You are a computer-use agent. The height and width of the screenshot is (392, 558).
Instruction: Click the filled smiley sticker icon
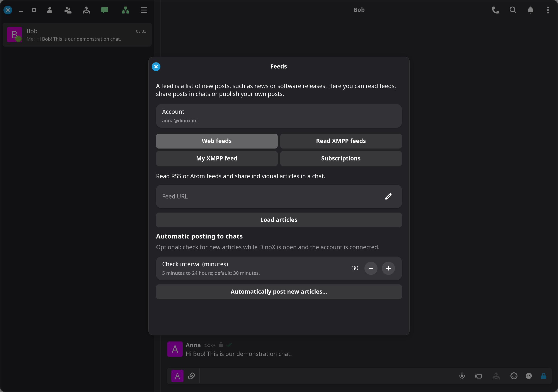click(529, 376)
